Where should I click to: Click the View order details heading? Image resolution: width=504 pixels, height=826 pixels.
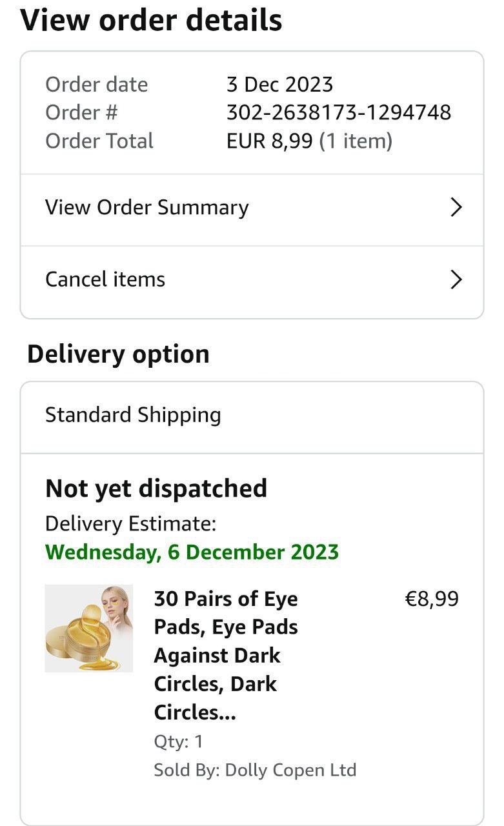pyautogui.click(x=152, y=20)
